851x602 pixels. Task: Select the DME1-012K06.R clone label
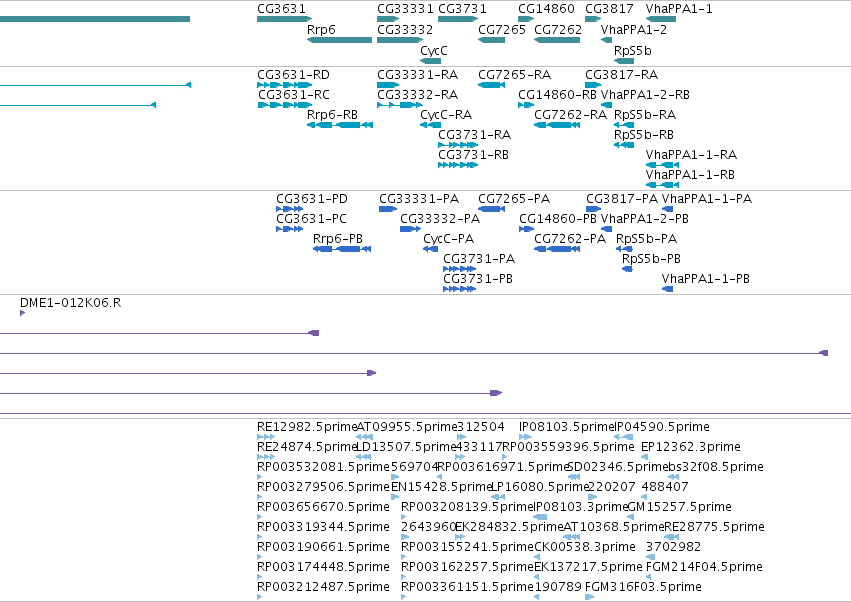[x=71, y=303]
